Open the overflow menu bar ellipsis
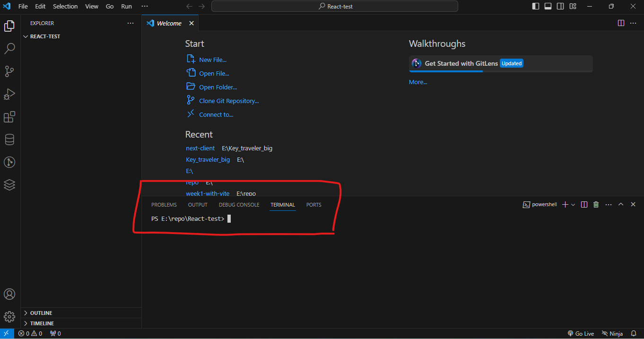Image resolution: width=644 pixels, height=339 pixels. (x=145, y=6)
